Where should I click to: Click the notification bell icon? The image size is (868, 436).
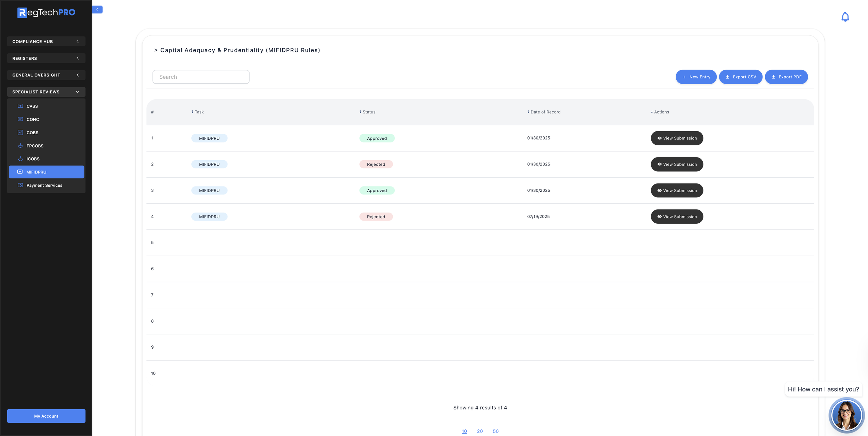pos(845,17)
